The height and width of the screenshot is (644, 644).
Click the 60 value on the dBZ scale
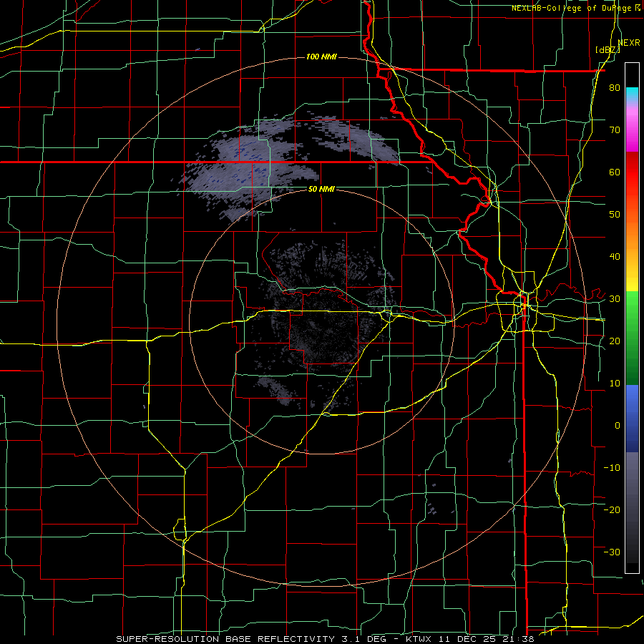(615, 172)
